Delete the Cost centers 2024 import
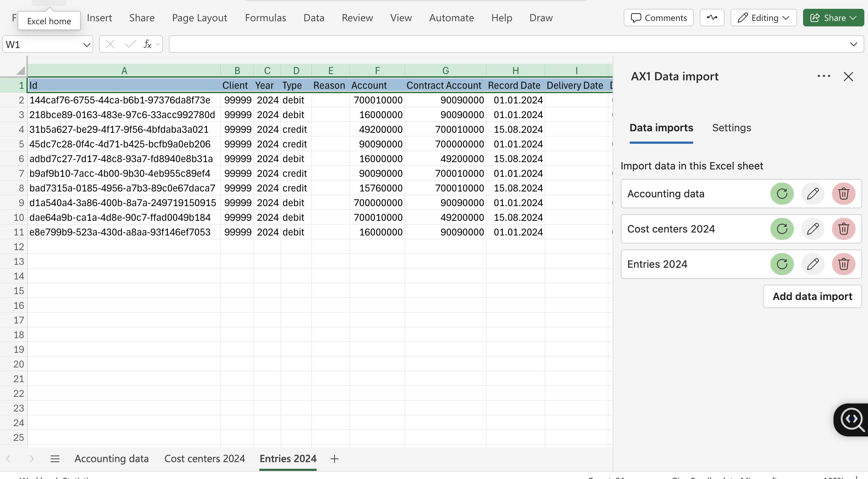 843,229
